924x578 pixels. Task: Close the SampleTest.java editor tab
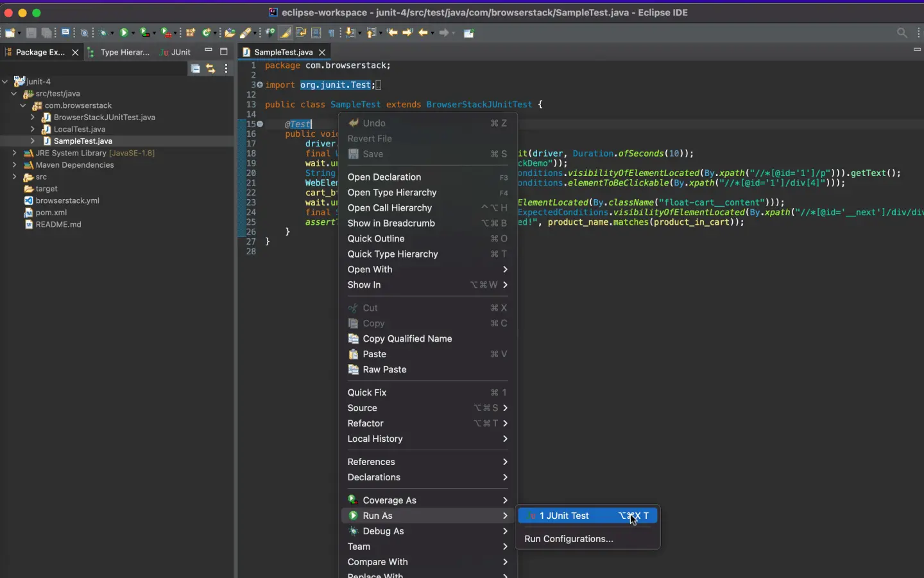[322, 52]
